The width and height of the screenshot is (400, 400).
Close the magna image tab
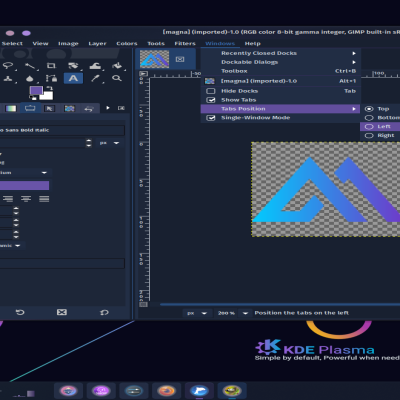click(180, 59)
